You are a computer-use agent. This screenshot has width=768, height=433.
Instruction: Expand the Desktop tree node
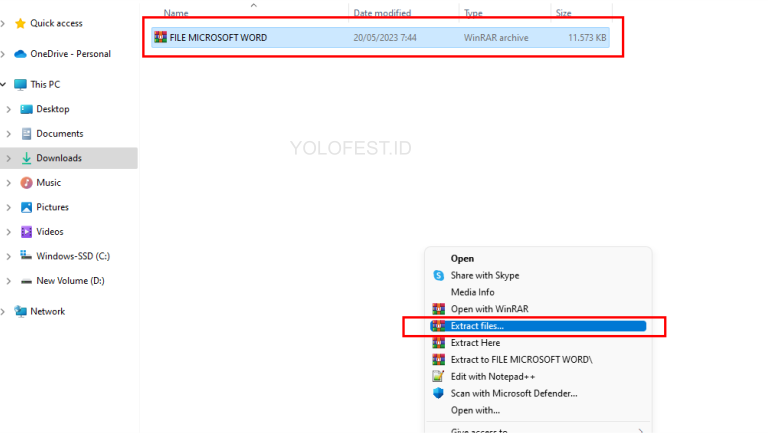coord(8,109)
